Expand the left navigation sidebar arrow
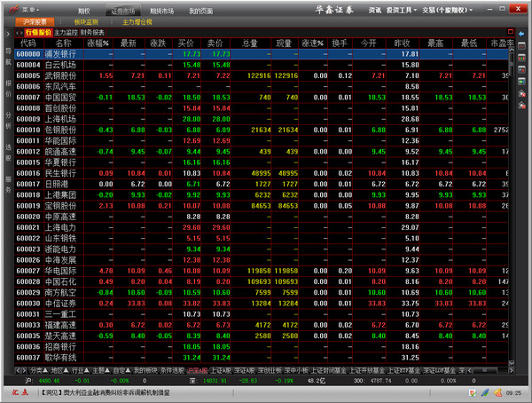Screen dimensions: 532x403 (x=8, y=34)
